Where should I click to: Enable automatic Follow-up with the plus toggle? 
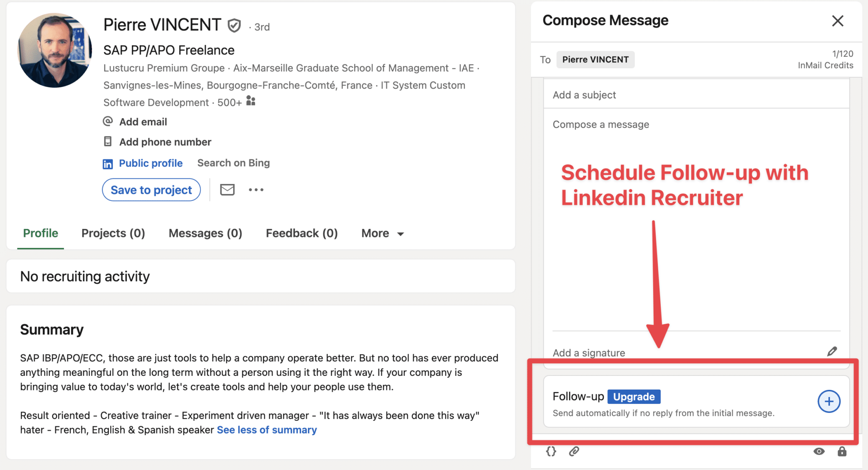829,401
